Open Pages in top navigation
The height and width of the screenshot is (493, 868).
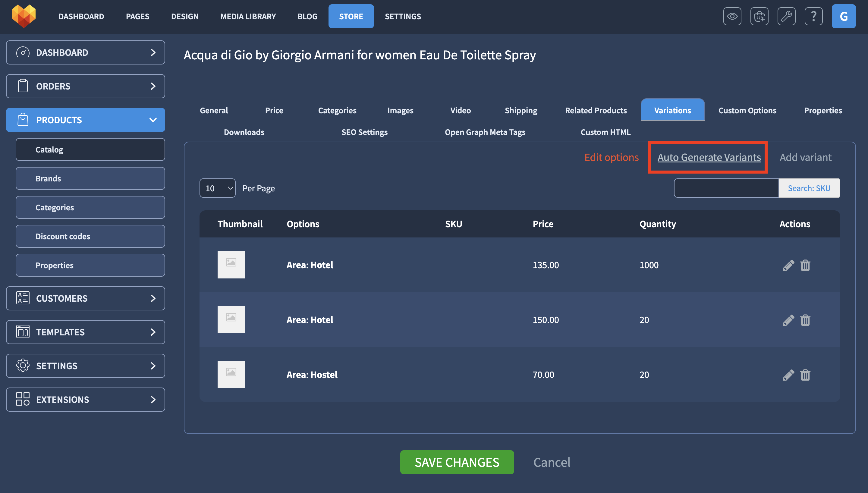coord(137,16)
